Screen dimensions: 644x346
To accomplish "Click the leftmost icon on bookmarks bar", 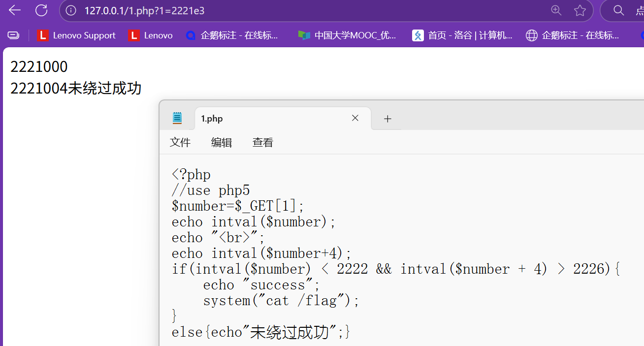I will (x=13, y=35).
